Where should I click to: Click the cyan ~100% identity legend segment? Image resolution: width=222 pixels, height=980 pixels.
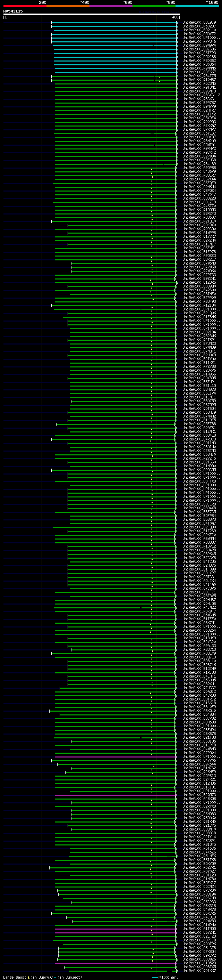pos(197,6)
